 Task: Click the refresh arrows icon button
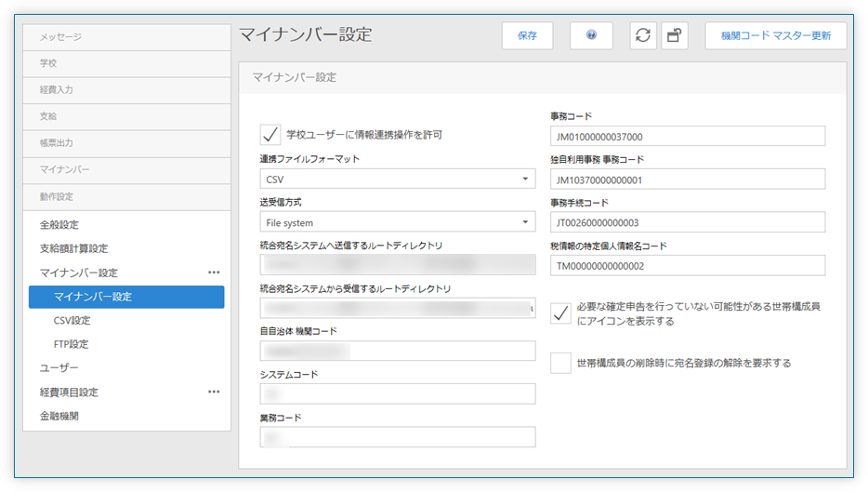click(x=643, y=35)
